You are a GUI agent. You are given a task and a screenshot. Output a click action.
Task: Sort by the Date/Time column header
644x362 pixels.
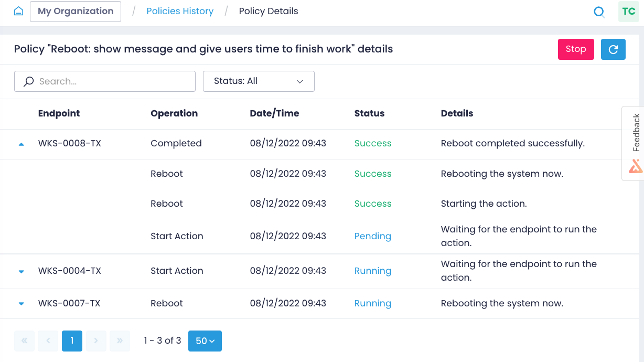(x=274, y=113)
